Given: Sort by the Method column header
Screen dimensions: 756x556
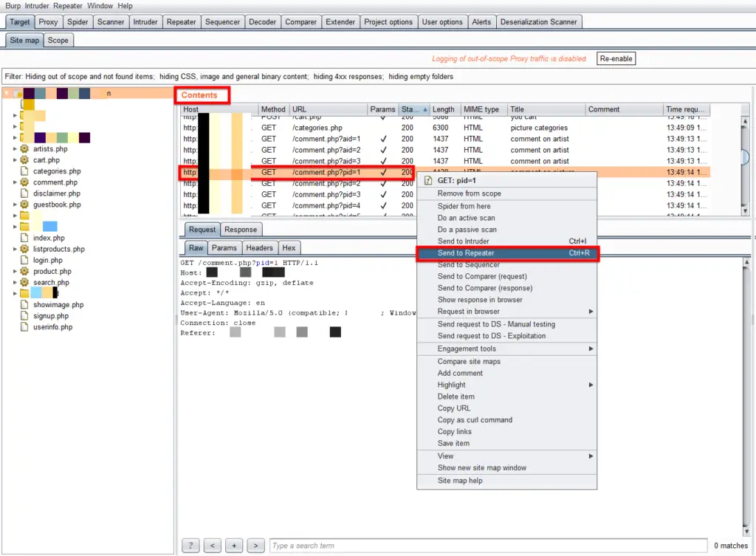Looking at the screenshot, I should (273, 109).
